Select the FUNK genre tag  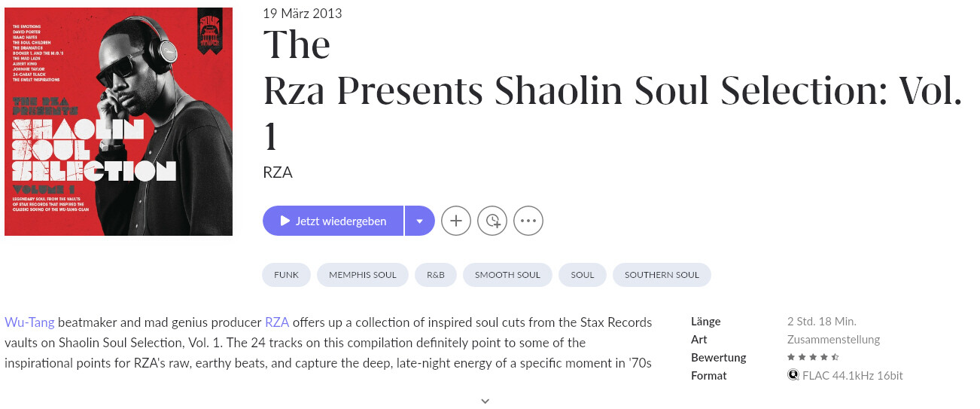coord(286,275)
